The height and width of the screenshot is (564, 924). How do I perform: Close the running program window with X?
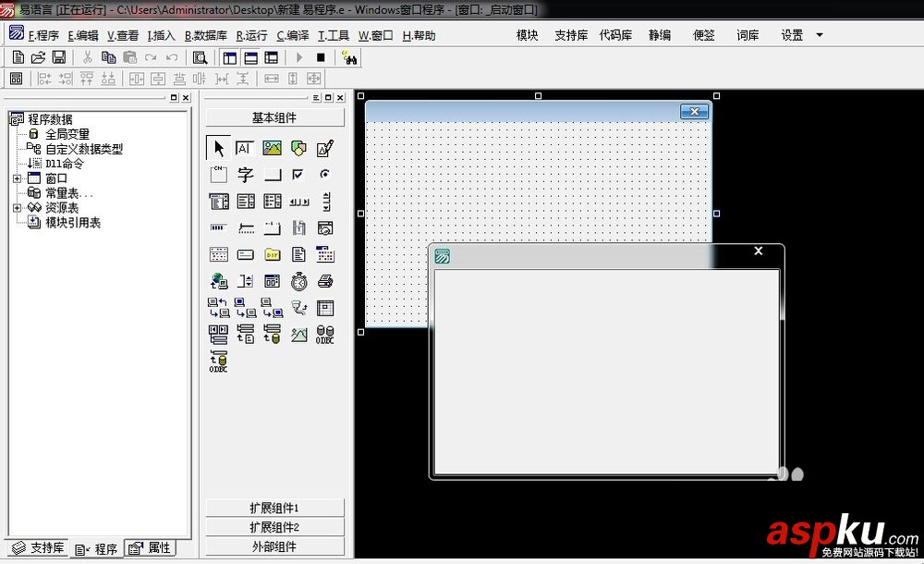(759, 251)
